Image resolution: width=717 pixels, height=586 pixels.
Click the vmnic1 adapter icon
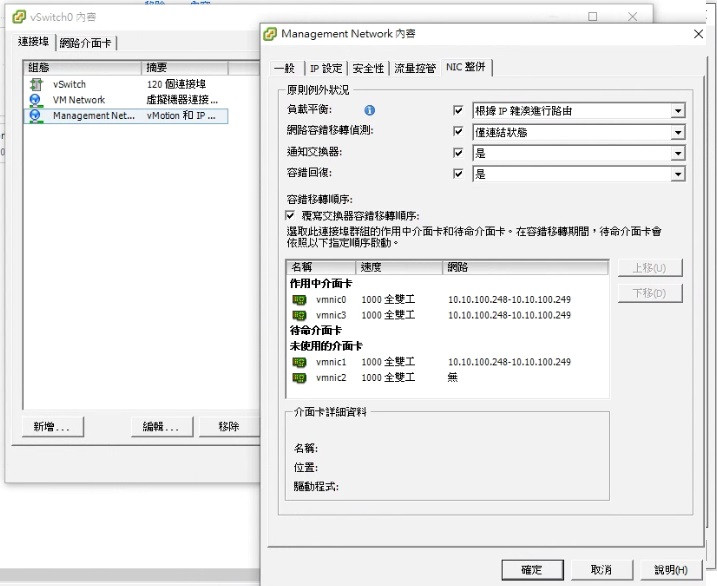coord(299,362)
